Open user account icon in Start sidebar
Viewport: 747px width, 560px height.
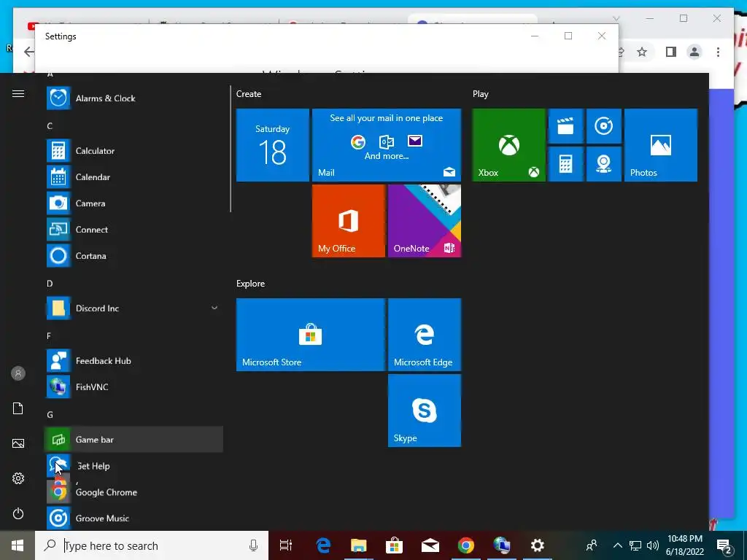18,373
